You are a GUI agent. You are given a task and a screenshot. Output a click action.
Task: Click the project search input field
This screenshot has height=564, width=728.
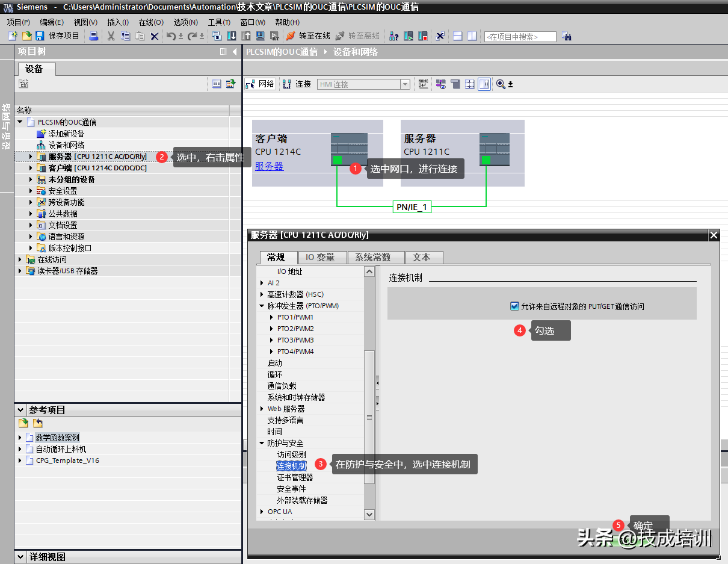[x=520, y=37]
